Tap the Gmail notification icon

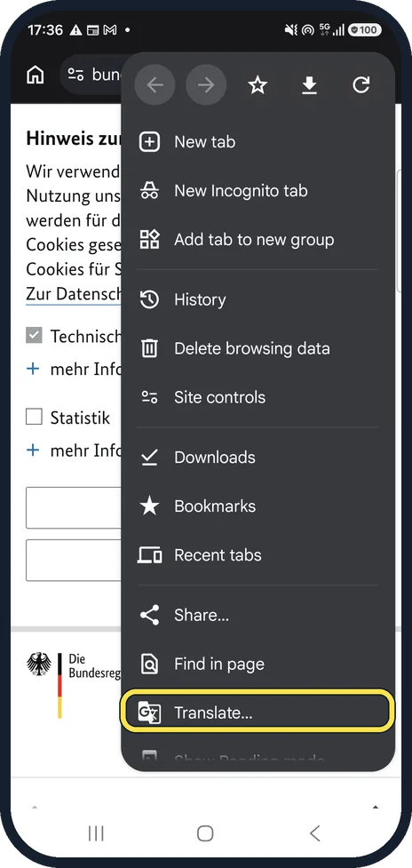click(110, 30)
